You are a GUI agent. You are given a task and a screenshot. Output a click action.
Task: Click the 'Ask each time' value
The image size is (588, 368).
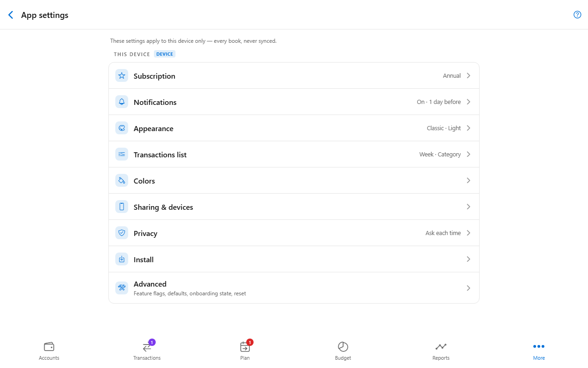coord(443,233)
